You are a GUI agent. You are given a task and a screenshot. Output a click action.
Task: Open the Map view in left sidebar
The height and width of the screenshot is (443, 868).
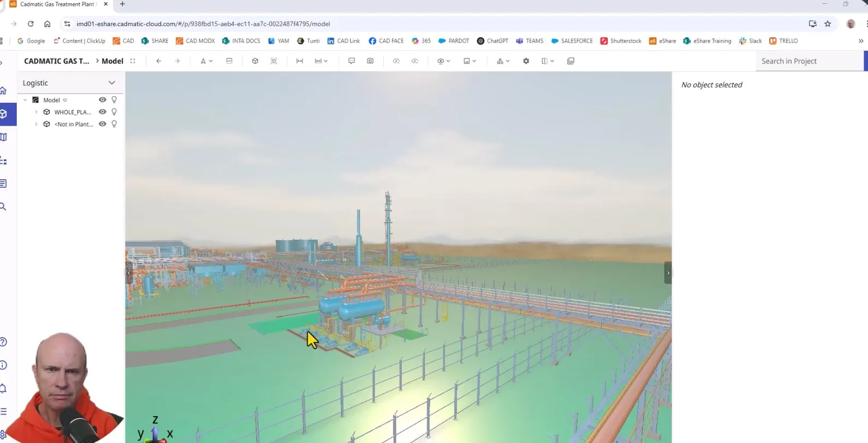point(4,137)
